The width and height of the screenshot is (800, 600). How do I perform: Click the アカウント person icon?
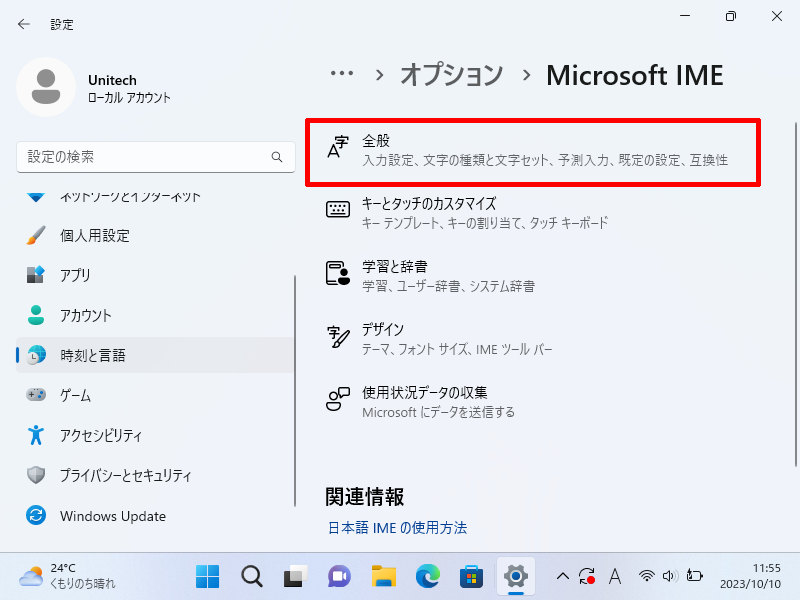pos(36,315)
